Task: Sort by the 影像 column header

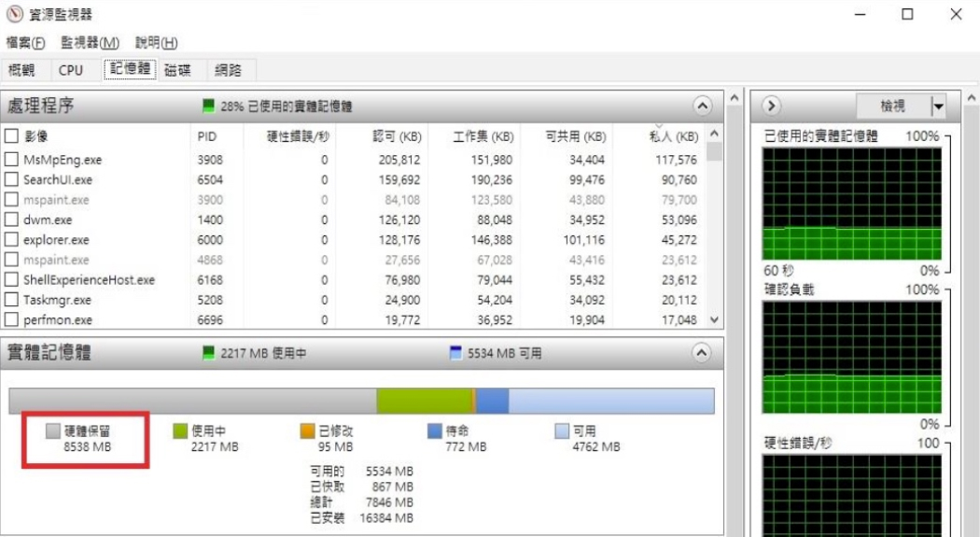Action: click(x=36, y=135)
